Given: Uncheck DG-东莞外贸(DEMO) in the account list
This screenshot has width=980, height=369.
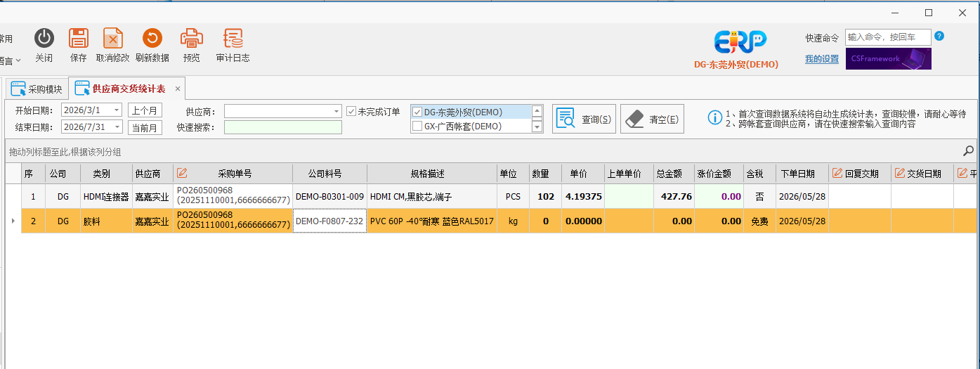Looking at the screenshot, I should (x=417, y=112).
